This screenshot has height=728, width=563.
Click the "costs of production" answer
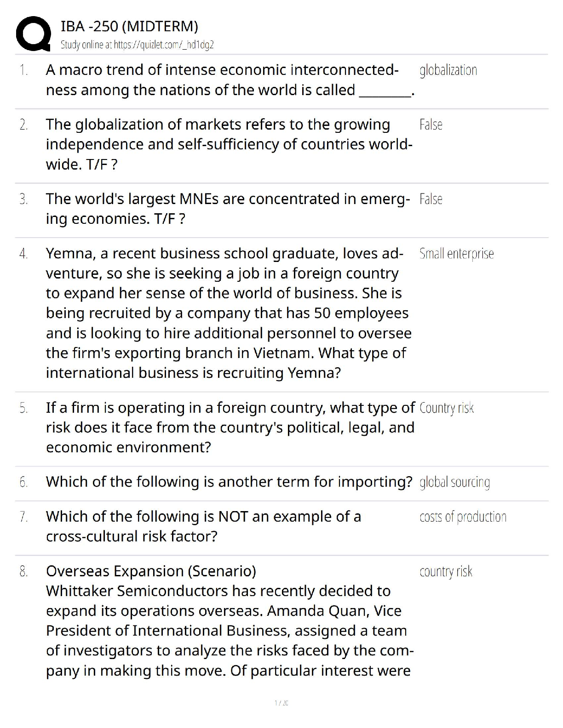click(463, 517)
